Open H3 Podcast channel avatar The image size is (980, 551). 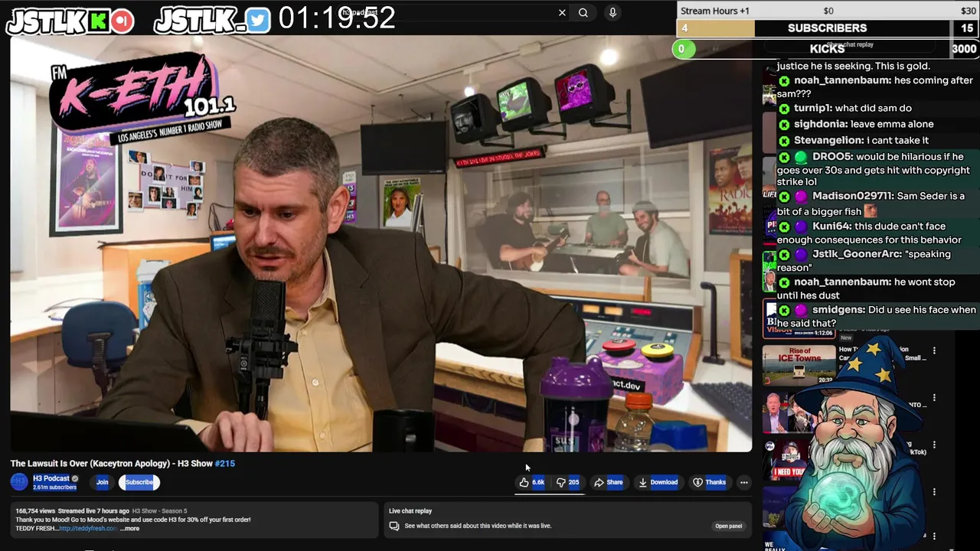[x=19, y=481]
